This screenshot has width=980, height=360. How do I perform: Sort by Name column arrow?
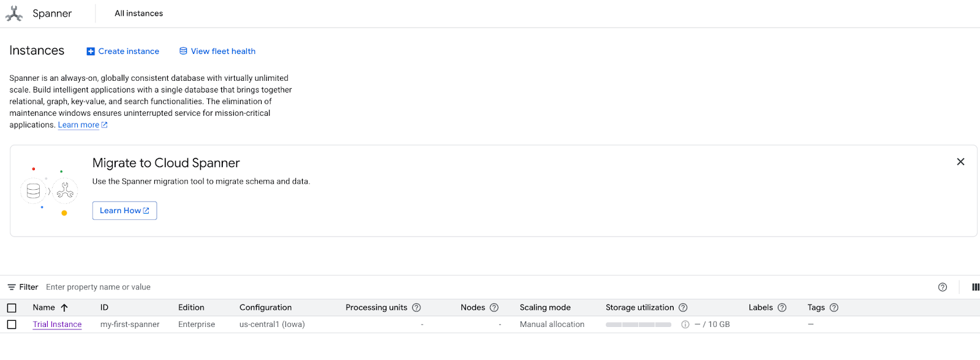[64, 307]
